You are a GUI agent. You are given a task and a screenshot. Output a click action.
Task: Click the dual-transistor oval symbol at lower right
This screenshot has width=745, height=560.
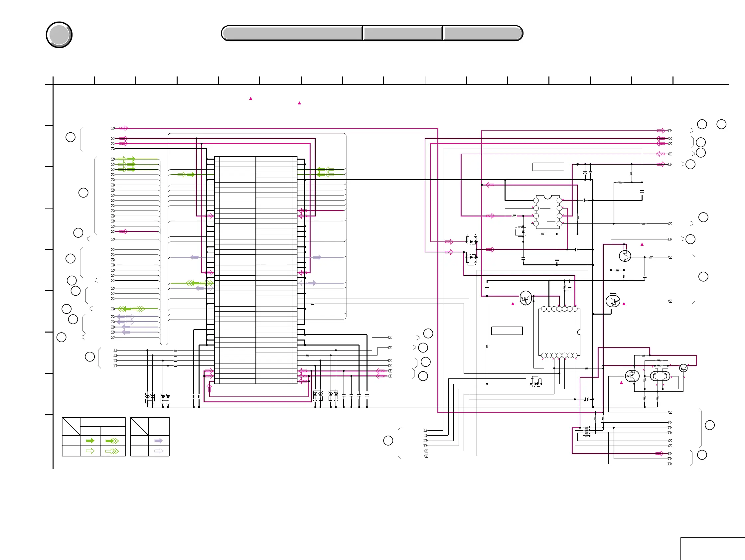pyautogui.click(x=660, y=375)
